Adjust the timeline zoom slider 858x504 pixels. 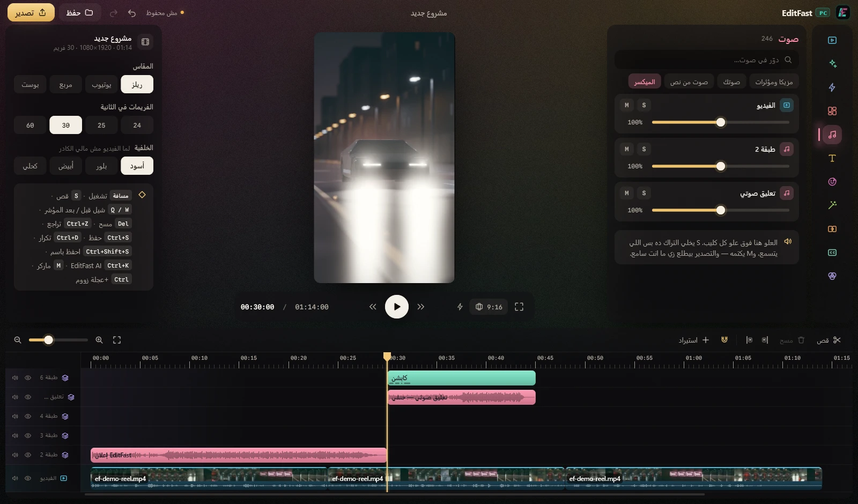[x=58, y=340]
